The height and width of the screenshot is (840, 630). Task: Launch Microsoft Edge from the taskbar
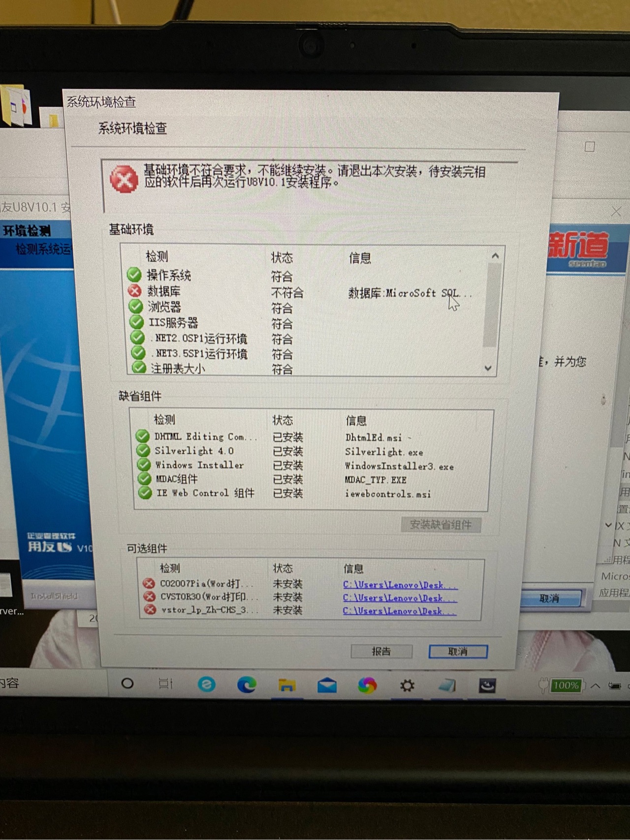pyautogui.click(x=247, y=684)
